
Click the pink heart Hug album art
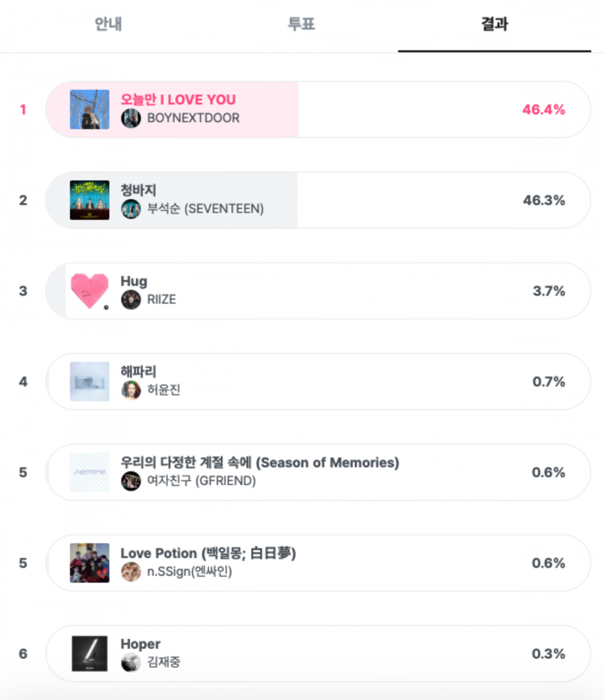89,291
